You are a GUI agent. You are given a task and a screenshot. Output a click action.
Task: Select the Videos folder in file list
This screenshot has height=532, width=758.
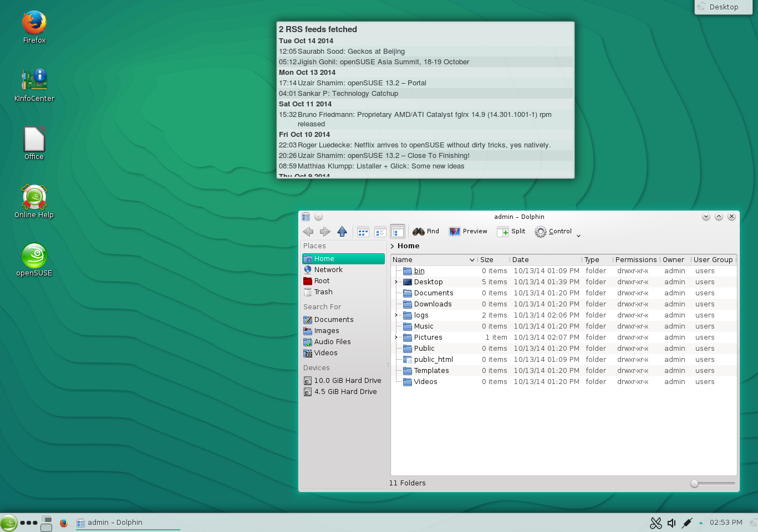(x=420, y=382)
